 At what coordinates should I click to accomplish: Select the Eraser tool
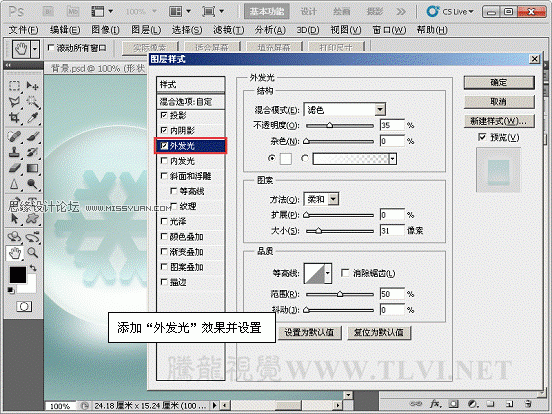pyautogui.click(x=14, y=168)
